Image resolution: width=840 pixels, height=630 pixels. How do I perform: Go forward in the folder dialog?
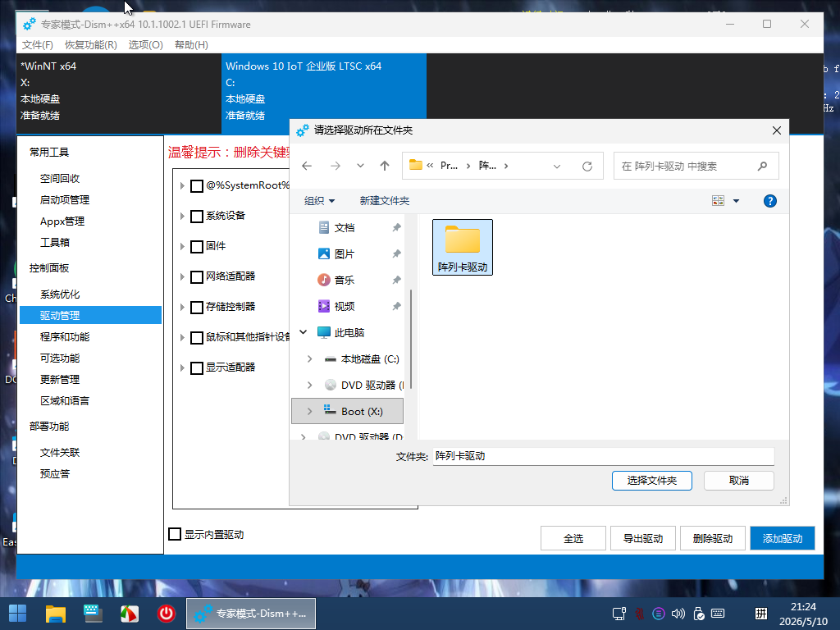point(336,166)
